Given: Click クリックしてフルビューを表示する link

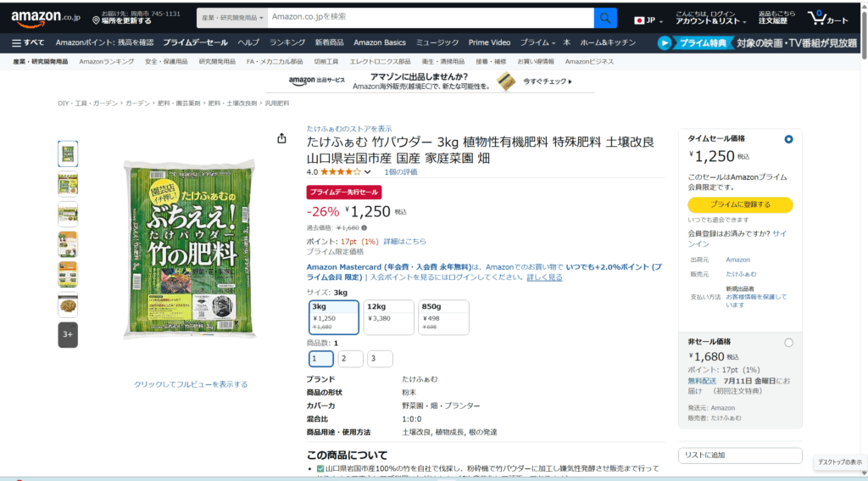Looking at the screenshot, I should click(x=191, y=384).
